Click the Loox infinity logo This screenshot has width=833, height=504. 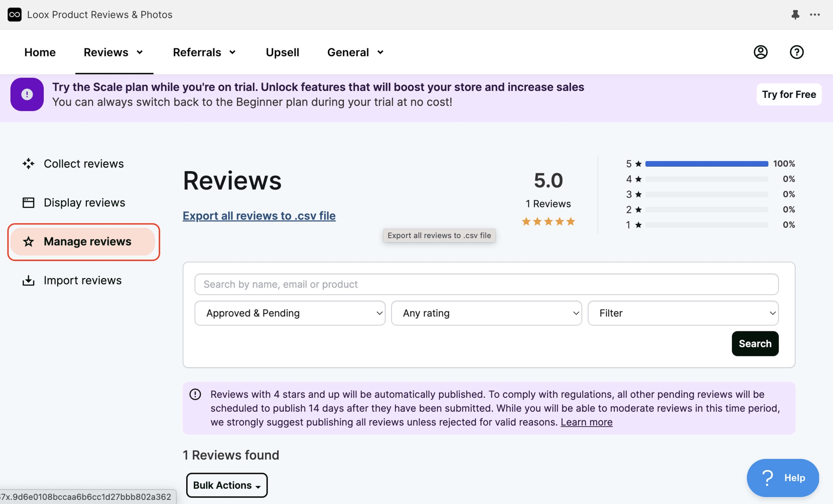click(14, 14)
